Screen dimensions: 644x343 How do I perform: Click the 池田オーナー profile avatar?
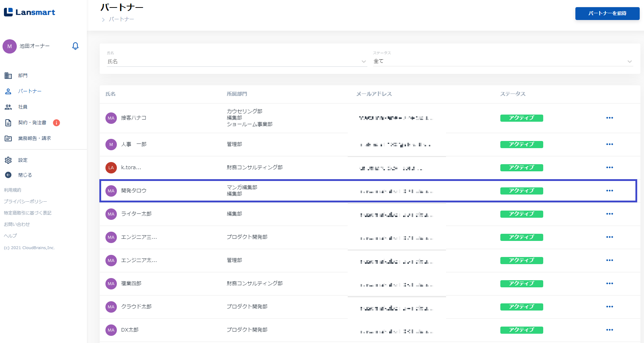coord(10,46)
